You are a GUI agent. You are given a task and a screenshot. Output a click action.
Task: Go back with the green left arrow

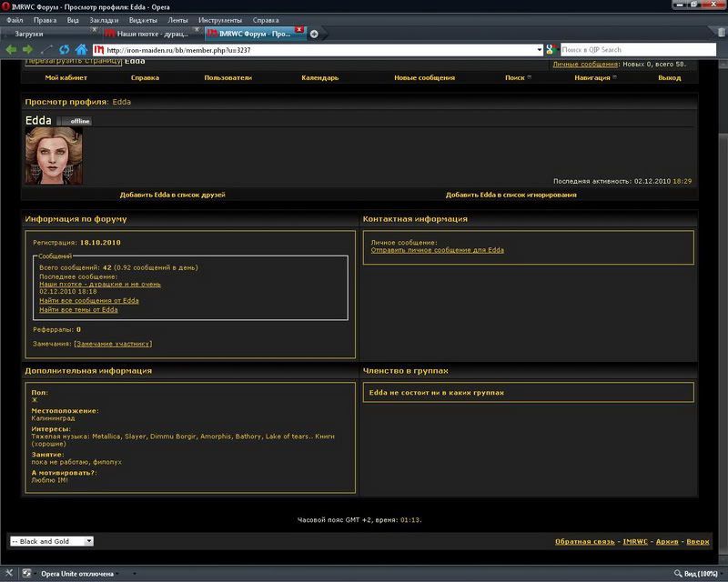pyautogui.click(x=11, y=49)
